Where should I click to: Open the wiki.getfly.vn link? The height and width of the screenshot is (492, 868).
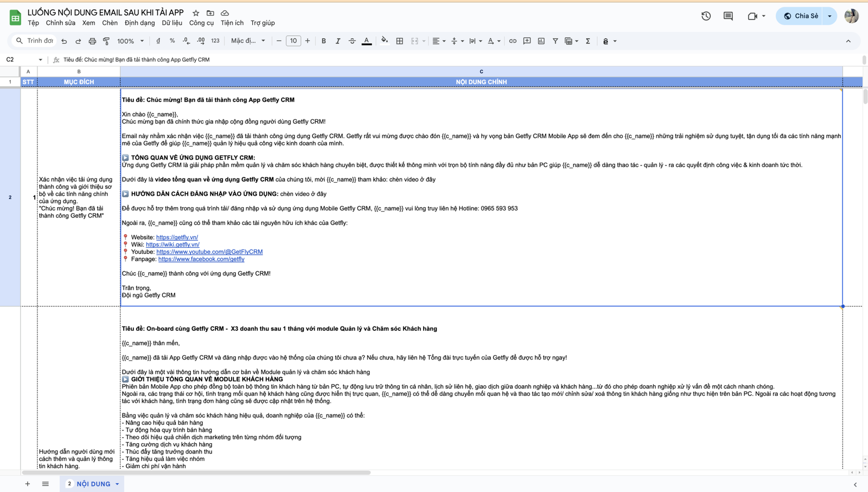[173, 245]
